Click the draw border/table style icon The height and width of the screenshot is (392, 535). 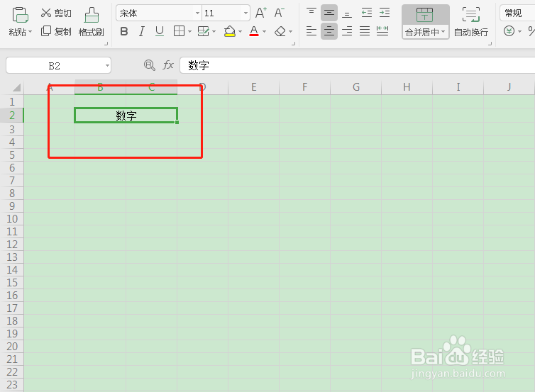(x=204, y=31)
